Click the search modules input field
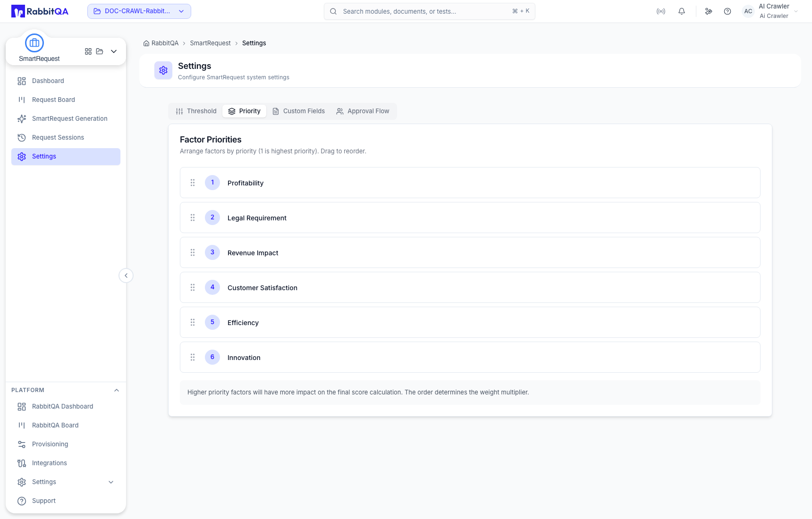 point(430,11)
